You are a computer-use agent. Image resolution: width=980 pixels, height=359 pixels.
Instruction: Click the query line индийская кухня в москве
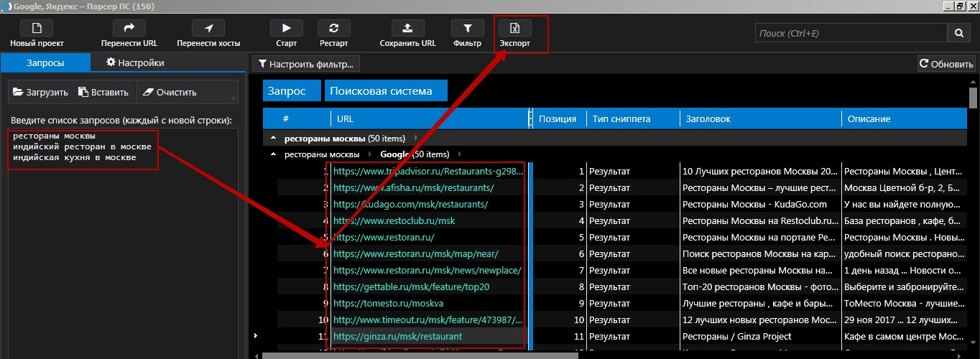pos(74,157)
